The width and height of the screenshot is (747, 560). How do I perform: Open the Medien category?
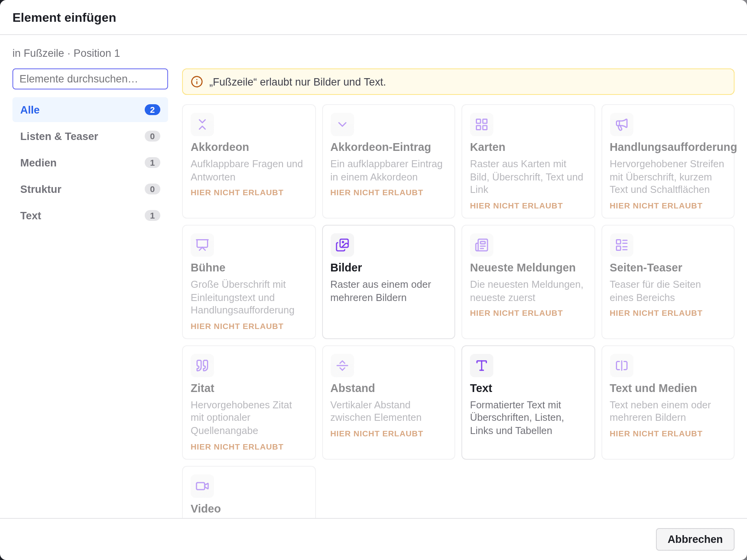[90, 163]
